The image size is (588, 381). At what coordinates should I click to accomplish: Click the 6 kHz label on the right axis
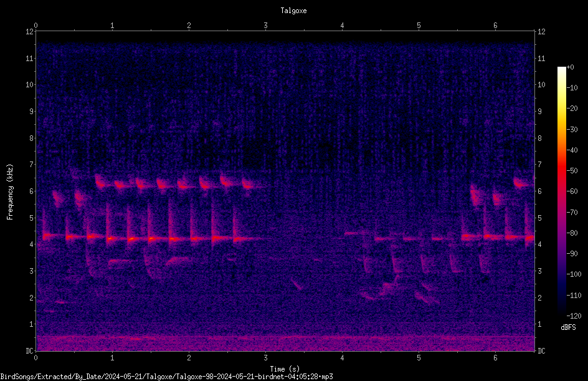pos(539,191)
